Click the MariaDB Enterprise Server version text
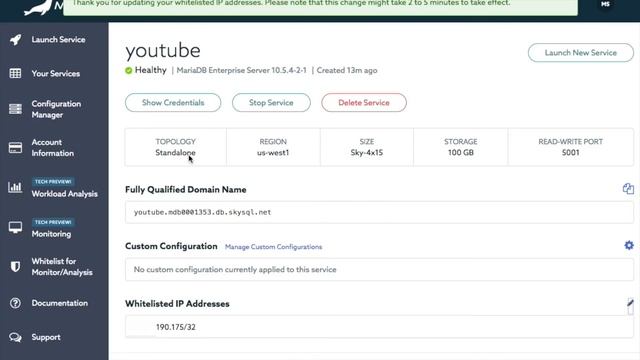640x360 pixels. coord(241,70)
